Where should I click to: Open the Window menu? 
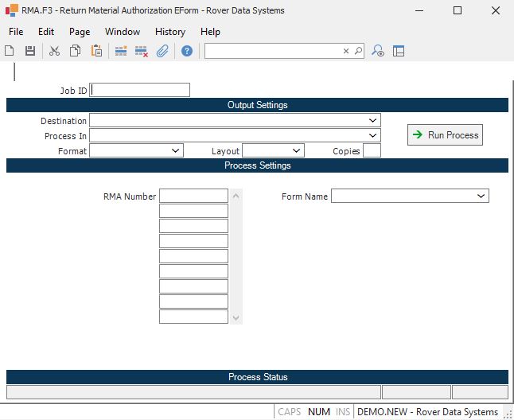pos(122,32)
